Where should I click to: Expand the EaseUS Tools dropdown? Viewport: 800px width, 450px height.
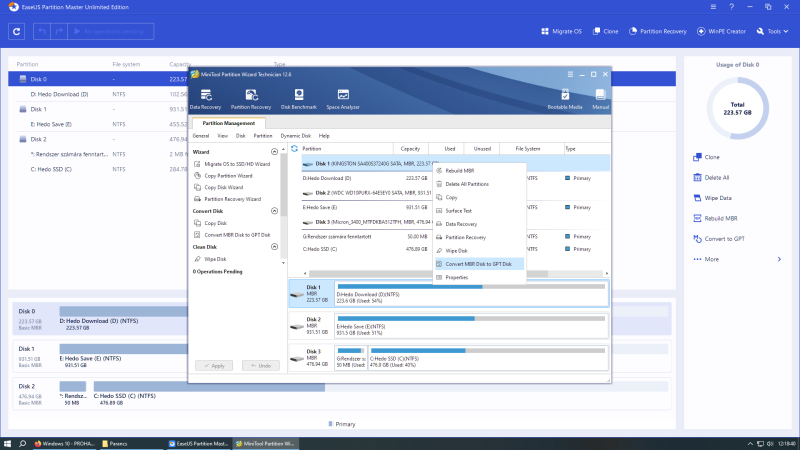coord(772,32)
